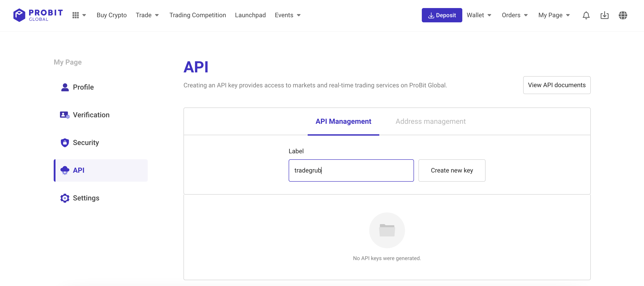Image resolution: width=644 pixels, height=286 pixels.
Task: Click the 'My Page' sidebar heading
Action: [x=68, y=62]
